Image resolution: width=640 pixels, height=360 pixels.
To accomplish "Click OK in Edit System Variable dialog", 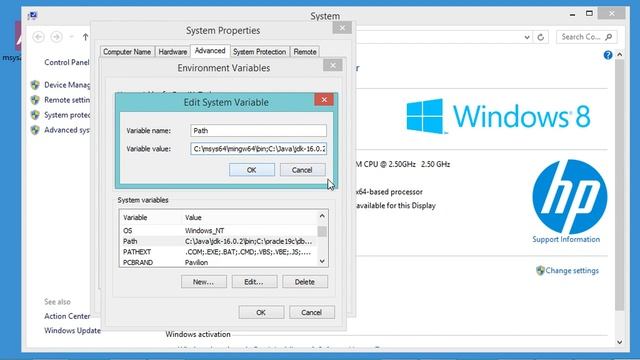I will tap(251, 170).
